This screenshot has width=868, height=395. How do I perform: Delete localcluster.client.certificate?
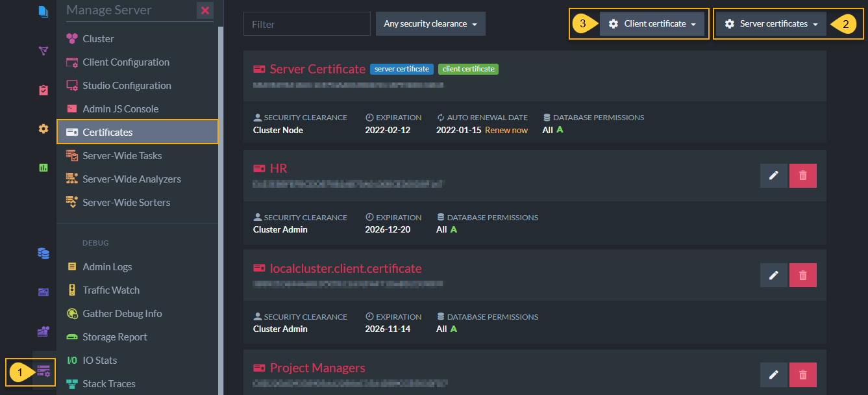(x=803, y=275)
